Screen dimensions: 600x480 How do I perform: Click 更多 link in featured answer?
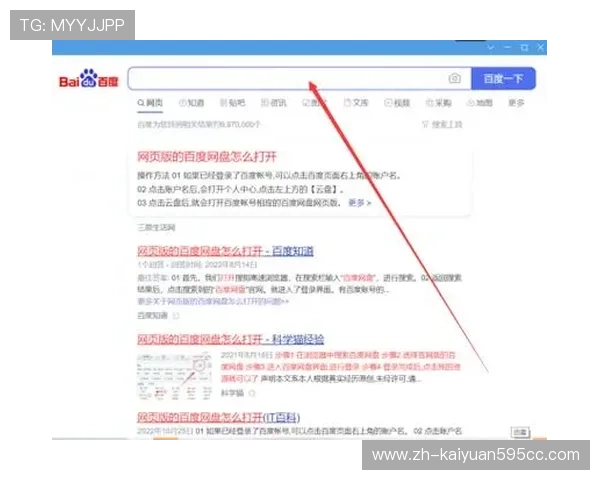359,203
